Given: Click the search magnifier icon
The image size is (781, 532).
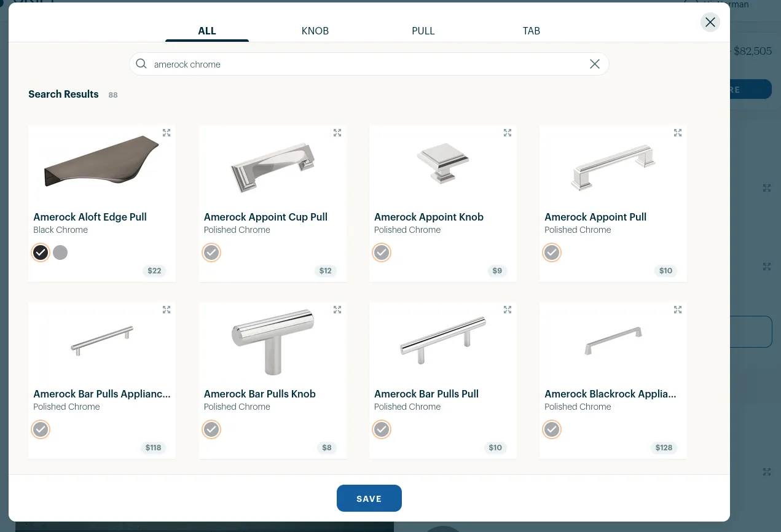Looking at the screenshot, I should [141, 64].
